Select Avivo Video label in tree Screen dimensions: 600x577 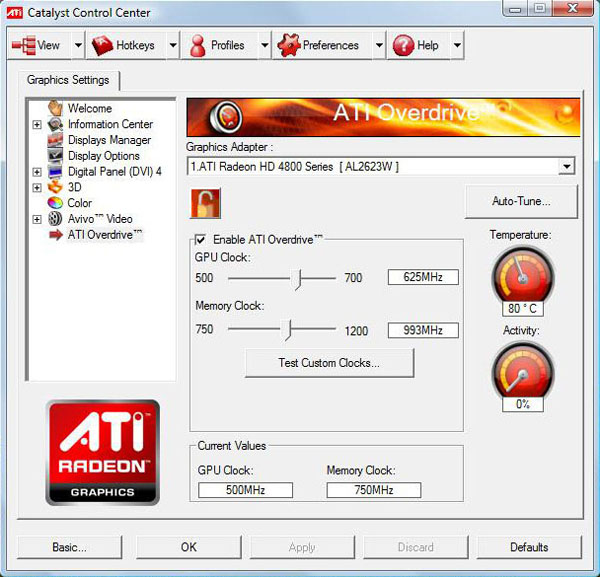click(x=100, y=219)
